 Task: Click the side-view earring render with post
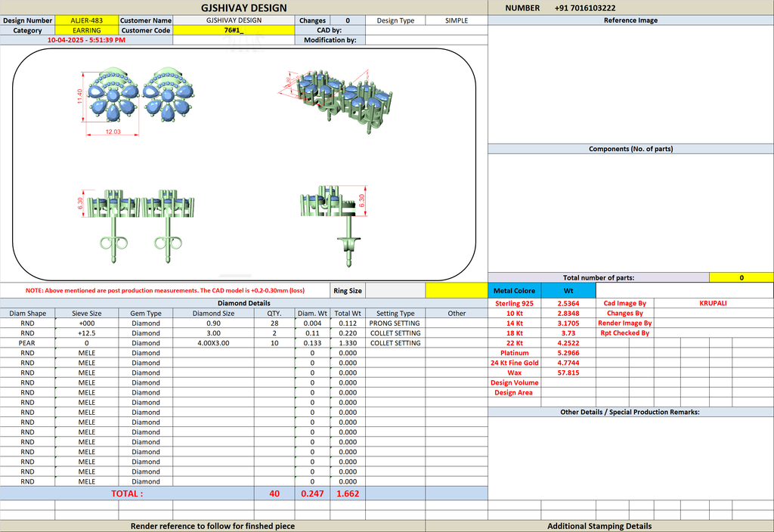point(335,227)
